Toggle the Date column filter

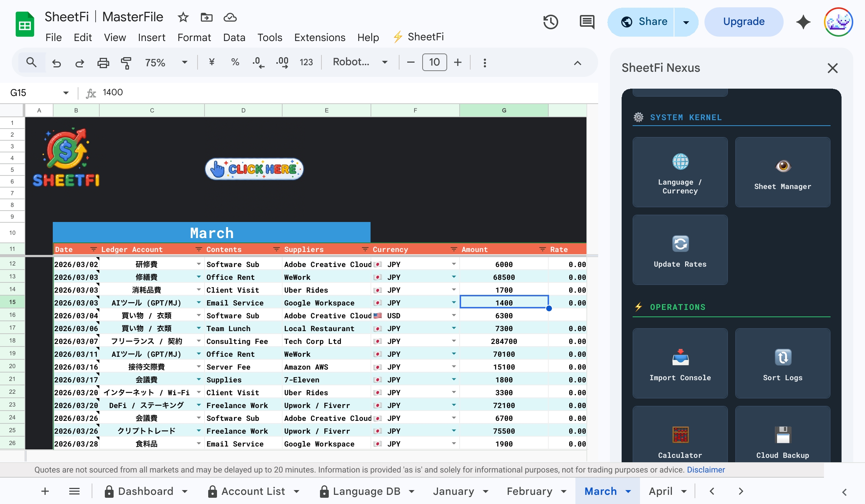(93, 249)
